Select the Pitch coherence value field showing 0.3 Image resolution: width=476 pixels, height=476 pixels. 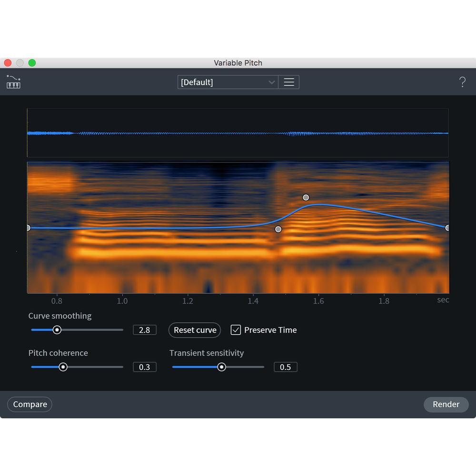click(145, 367)
